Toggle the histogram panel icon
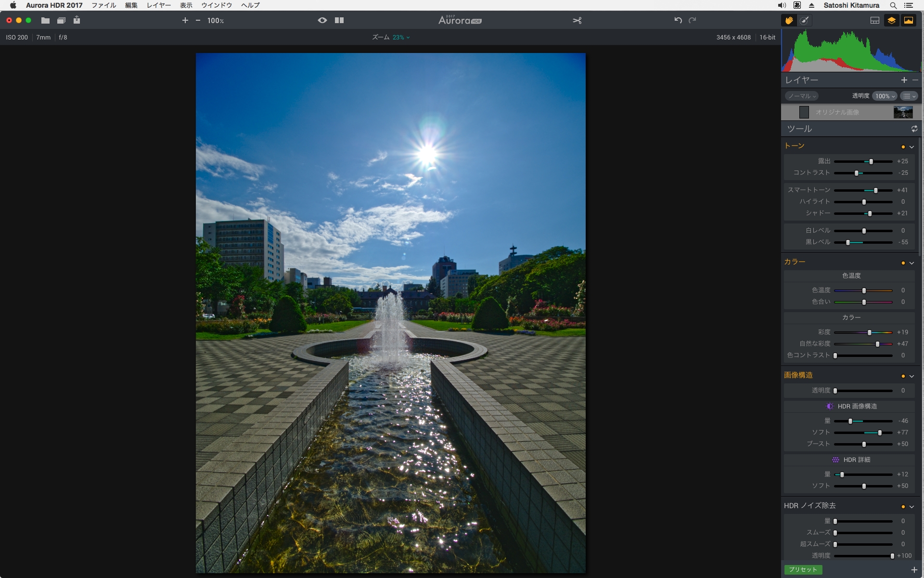This screenshot has height=578, width=924. (908, 20)
